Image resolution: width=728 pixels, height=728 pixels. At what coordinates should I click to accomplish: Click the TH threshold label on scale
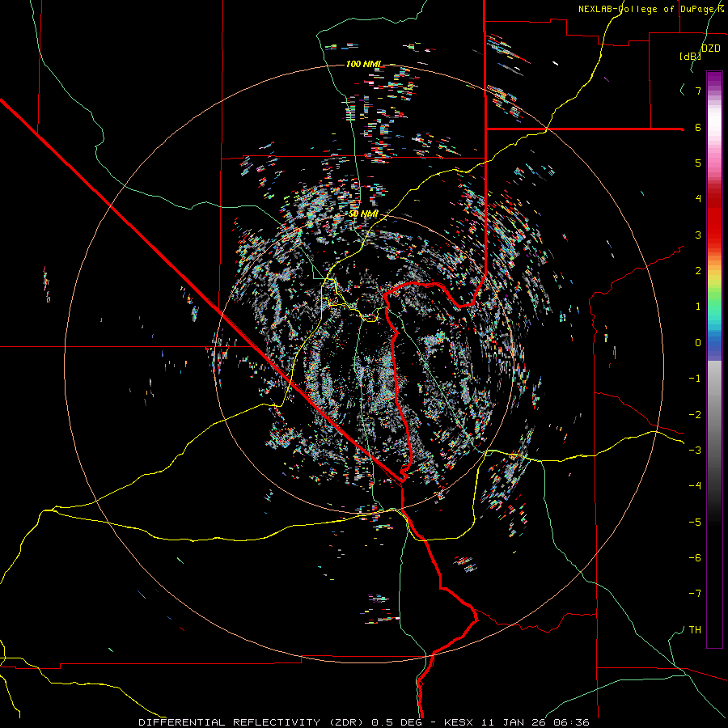(695, 630)
